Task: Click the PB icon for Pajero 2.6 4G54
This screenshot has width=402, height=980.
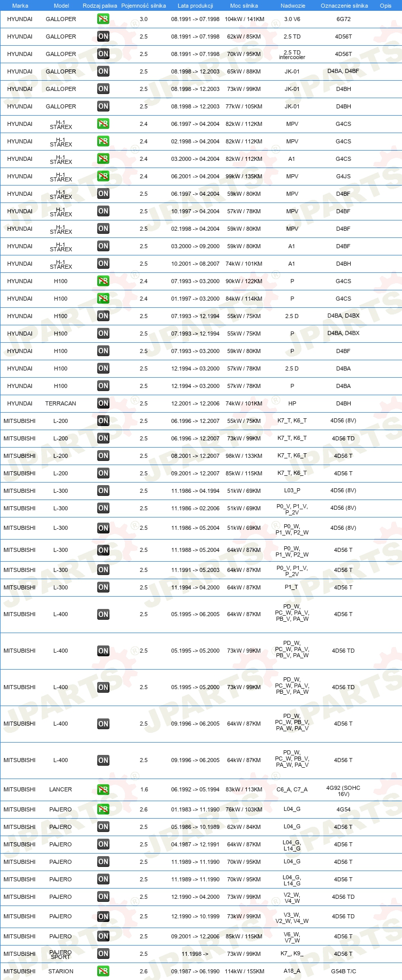Action: click(103, 809)
